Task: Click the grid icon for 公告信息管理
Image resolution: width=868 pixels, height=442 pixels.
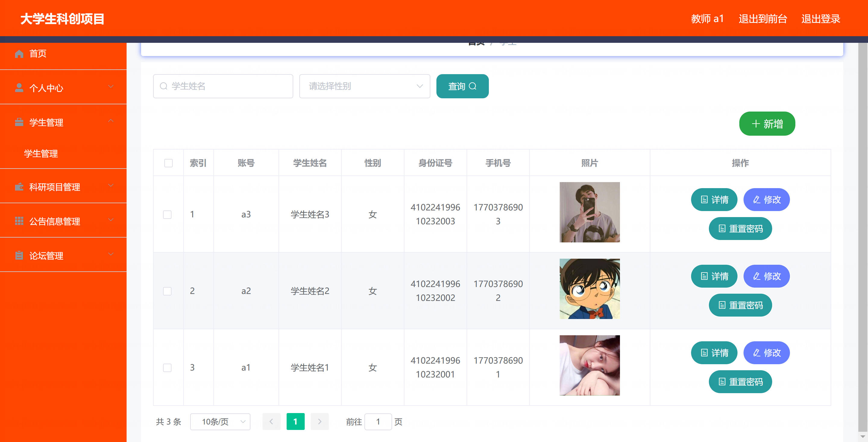Action: click(19, 221)
